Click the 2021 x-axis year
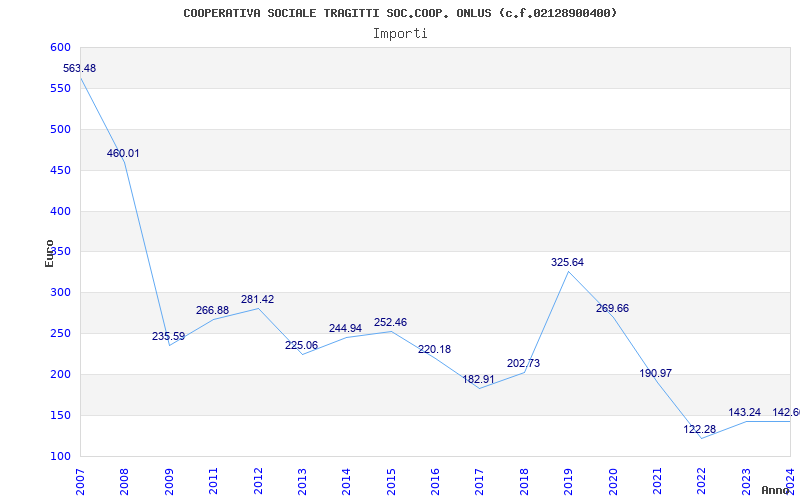Screen dimensions: 800x500 [x=657, y=482]
